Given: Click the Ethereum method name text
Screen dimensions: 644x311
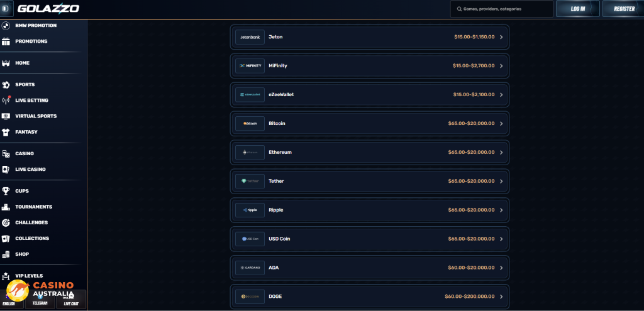Looking at the screenshot, I should click(x=280, y=152).
